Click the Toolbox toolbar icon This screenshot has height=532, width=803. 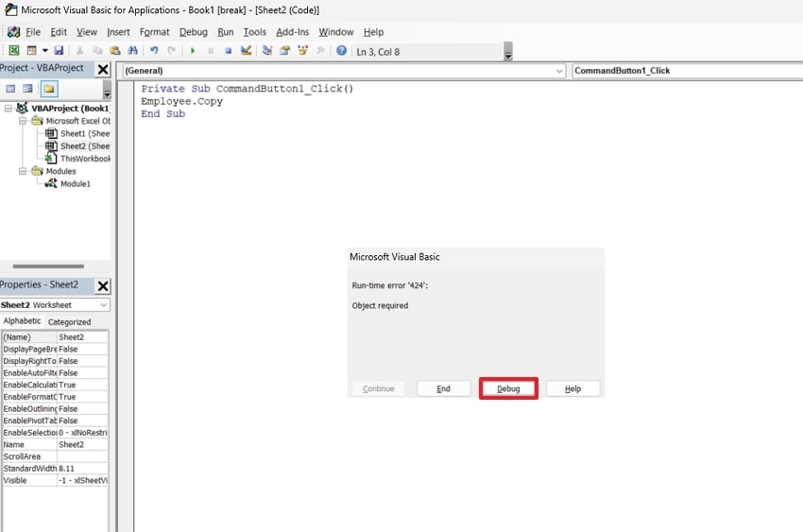click(320, 51)
